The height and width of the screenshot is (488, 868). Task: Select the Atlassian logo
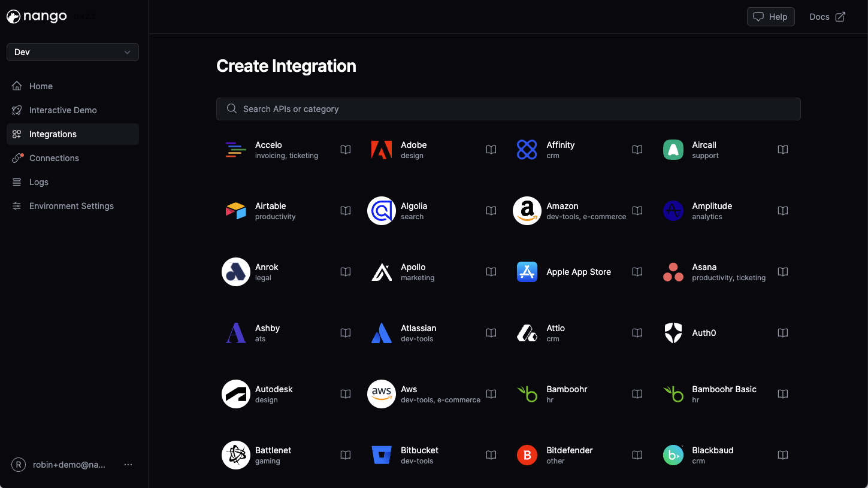[x=381, y=333]
